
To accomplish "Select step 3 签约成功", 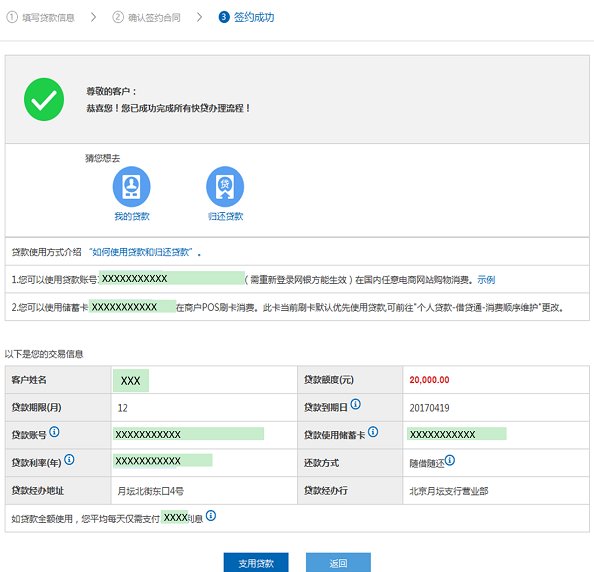I will 247,17.
